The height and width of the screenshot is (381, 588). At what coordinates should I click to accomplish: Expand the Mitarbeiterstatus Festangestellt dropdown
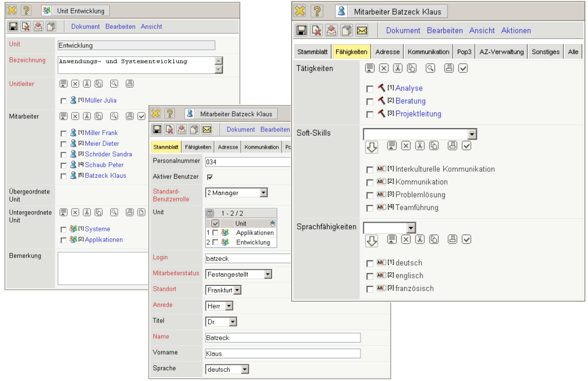coord(268,275)
